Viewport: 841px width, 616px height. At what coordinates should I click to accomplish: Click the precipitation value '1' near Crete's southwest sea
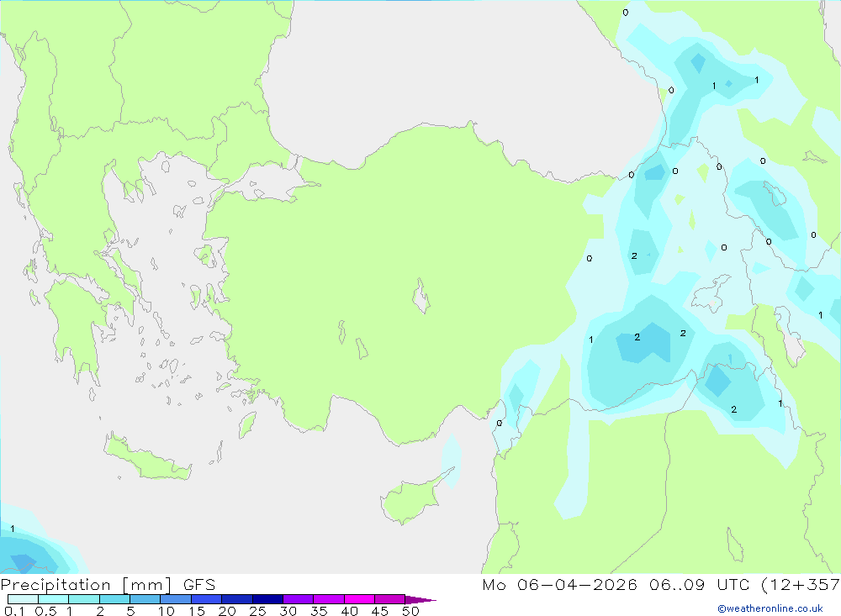pos(13,529)
